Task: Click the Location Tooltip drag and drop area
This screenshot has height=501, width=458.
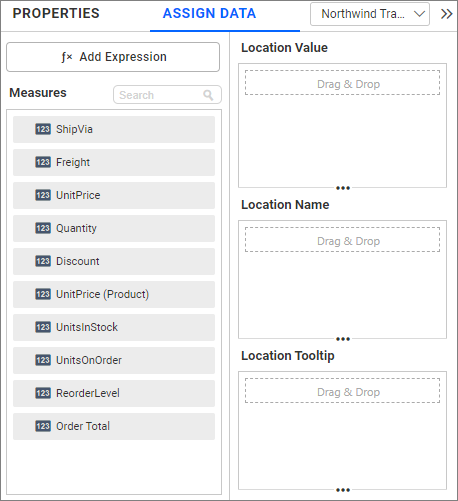Action: pos(342,391)
